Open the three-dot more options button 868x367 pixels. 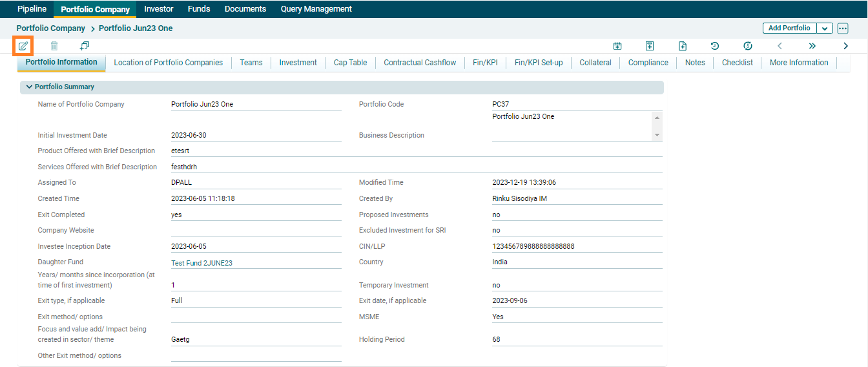tap(843, 28)
